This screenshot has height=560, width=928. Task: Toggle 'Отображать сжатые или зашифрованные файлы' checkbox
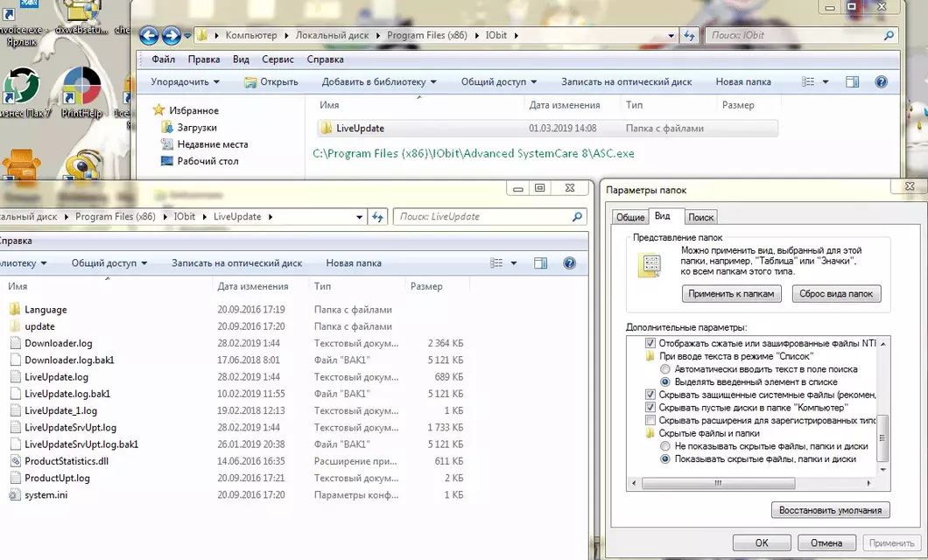point(650,343)
